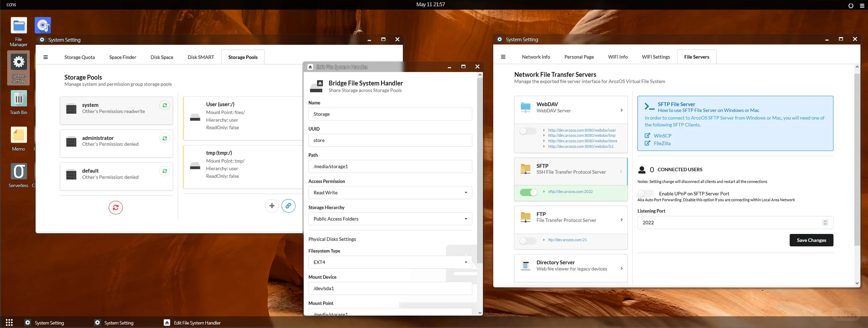
Task: Click the Save Changes button
Action: coord(811,240)
